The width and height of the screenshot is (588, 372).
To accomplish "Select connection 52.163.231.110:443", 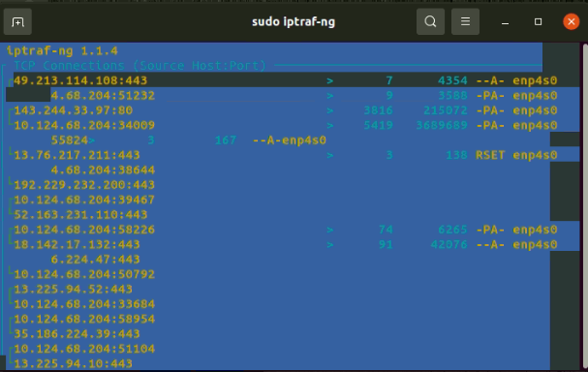I will tap(80, 214).
